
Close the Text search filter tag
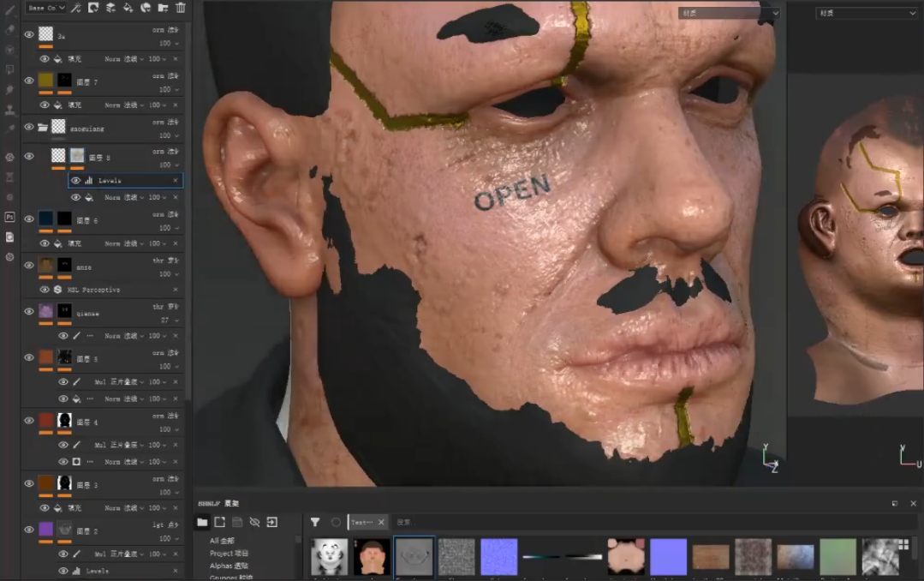coord(381,522)
